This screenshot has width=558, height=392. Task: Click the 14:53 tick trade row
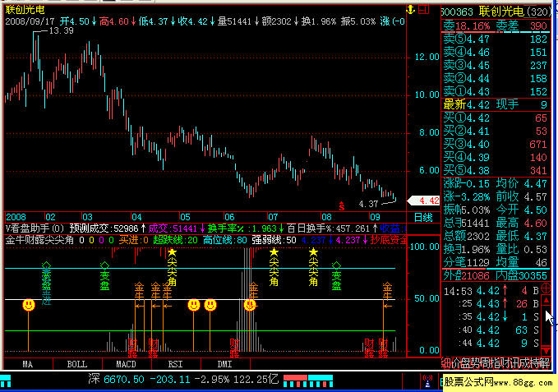(491, 291)
